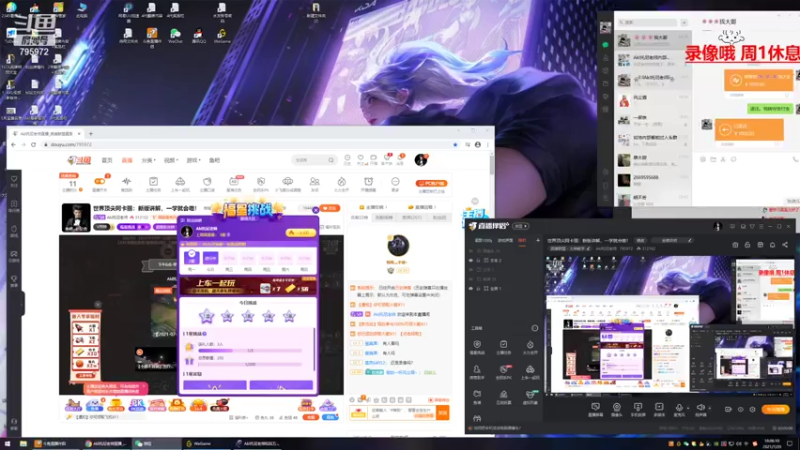Open the speaker dropdown arrow
Image resolution: width=800 pixels, height=450 pixels.
pyautogui.click(x=710, y=408)
